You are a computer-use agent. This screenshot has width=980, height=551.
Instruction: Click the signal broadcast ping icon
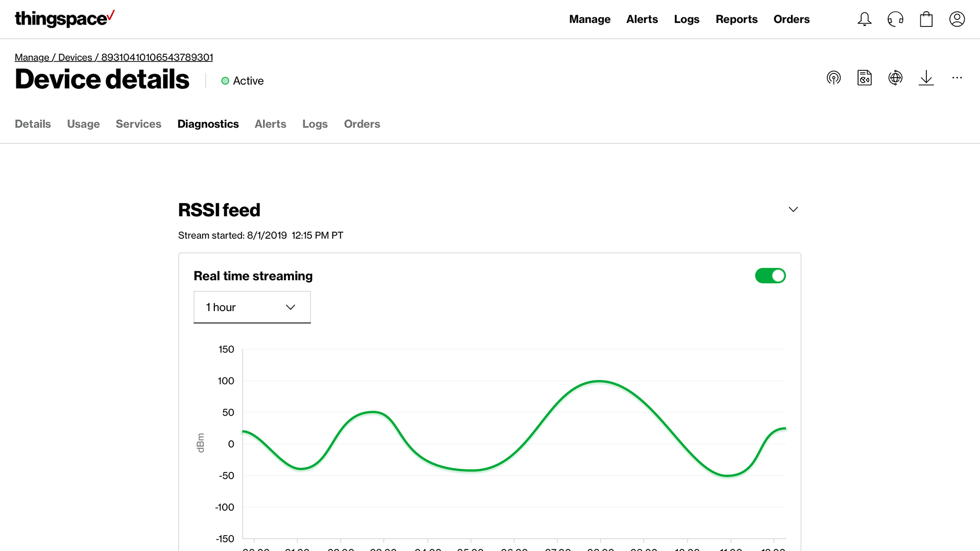[x=834, y=78]
